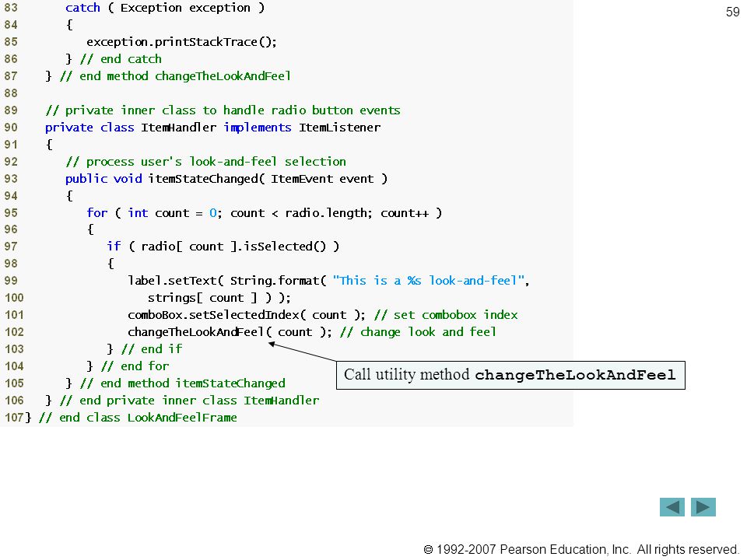Click line number 91
The image size is (747, 560).
click(x=11, y=145)
